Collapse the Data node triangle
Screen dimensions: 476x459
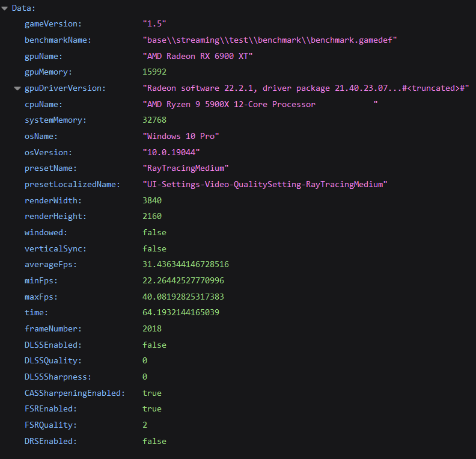tap(5, 8)
